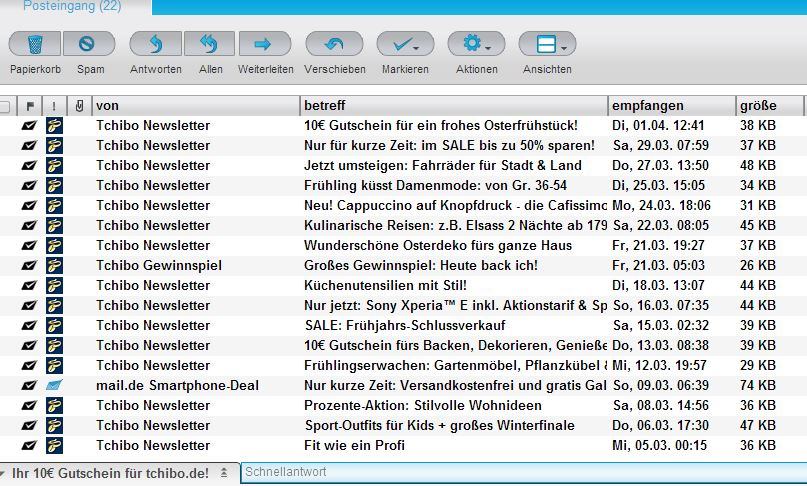Open the Aktionen gear dropdown
Screen dimensions: 807x486
[477, 44]
